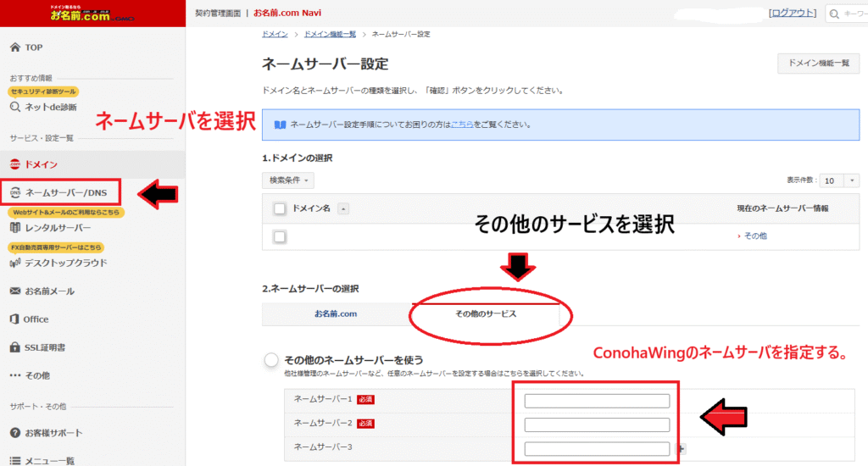
Task: Click the レンタルサーバー server icon
Action: pos(15,227)
